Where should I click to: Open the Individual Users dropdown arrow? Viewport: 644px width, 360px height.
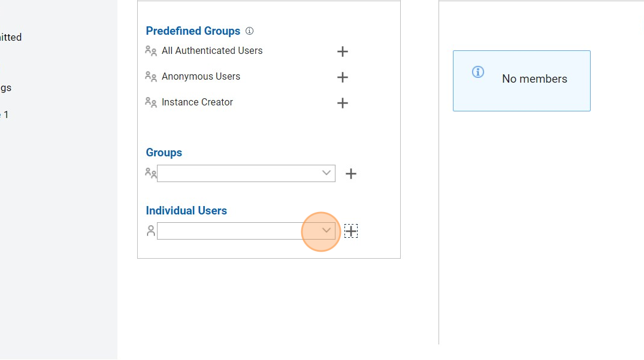(326, 231)
